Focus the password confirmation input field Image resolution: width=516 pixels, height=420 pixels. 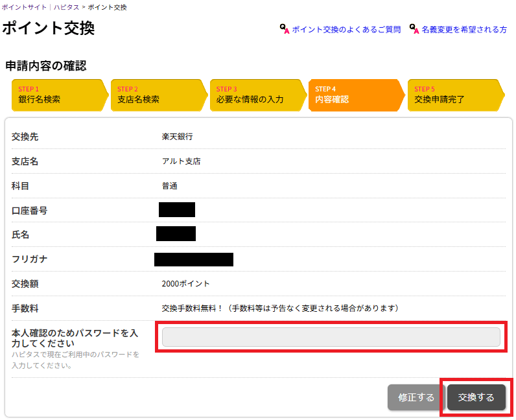coord(331,337)
